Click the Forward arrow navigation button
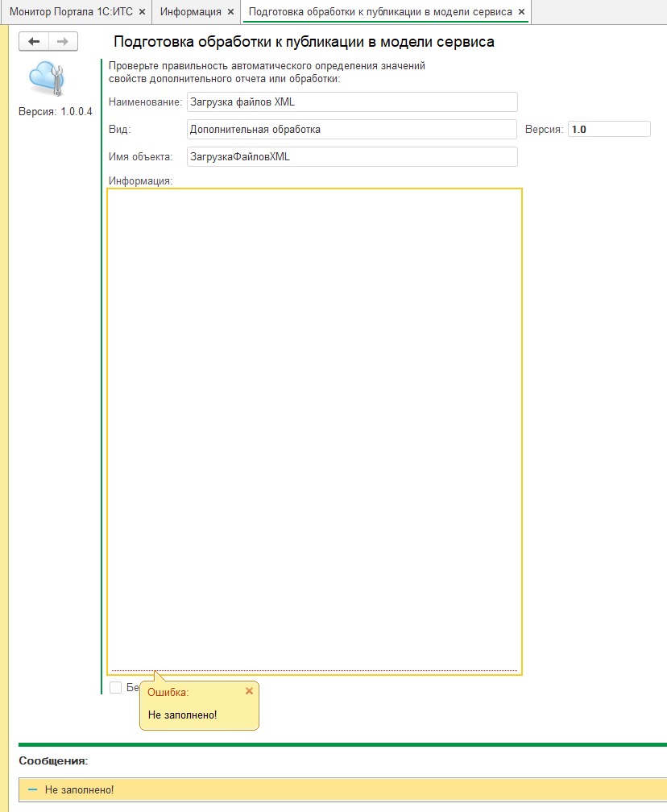Screen dimensions: 667x812 click(63, 42)
